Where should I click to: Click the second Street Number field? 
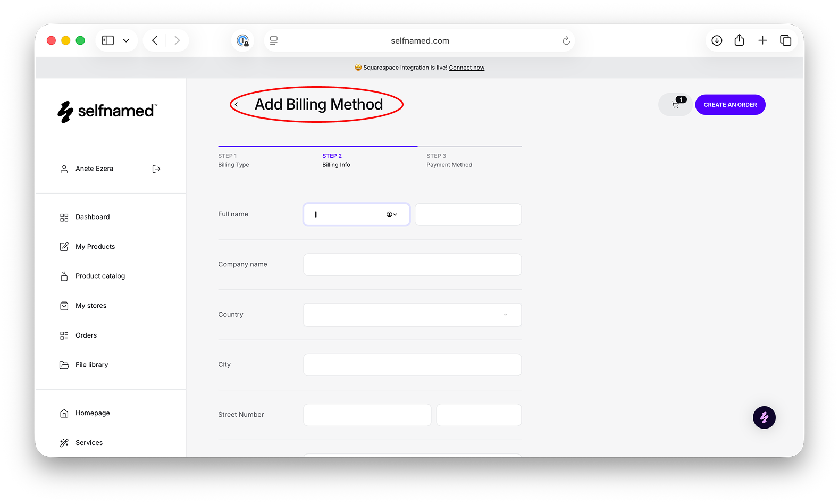(479, 415)
